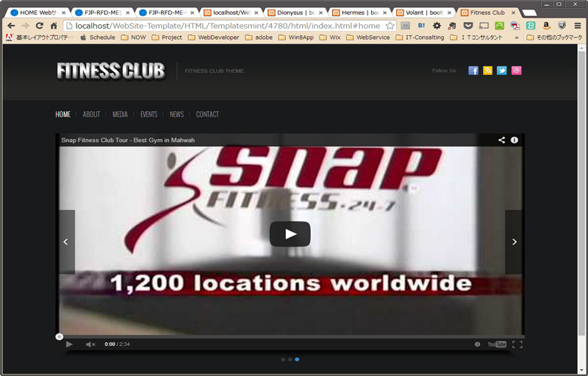The height and width of the screenshot is (376, 588).
Task: Reload the page with the refresh icon
Action: tap(40, 26)
